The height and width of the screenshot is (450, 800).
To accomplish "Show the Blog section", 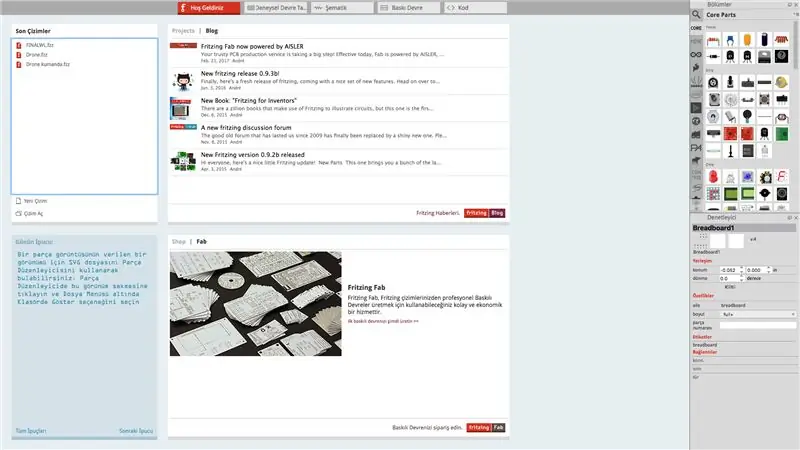I will click(212, 31).
